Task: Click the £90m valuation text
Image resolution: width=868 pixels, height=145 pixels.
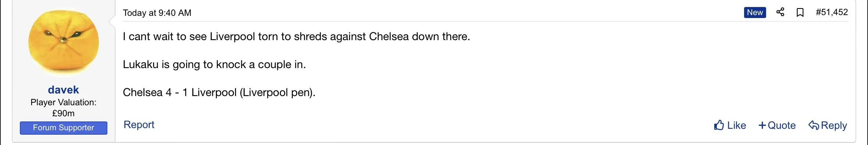Action: (x=63, y=113)
